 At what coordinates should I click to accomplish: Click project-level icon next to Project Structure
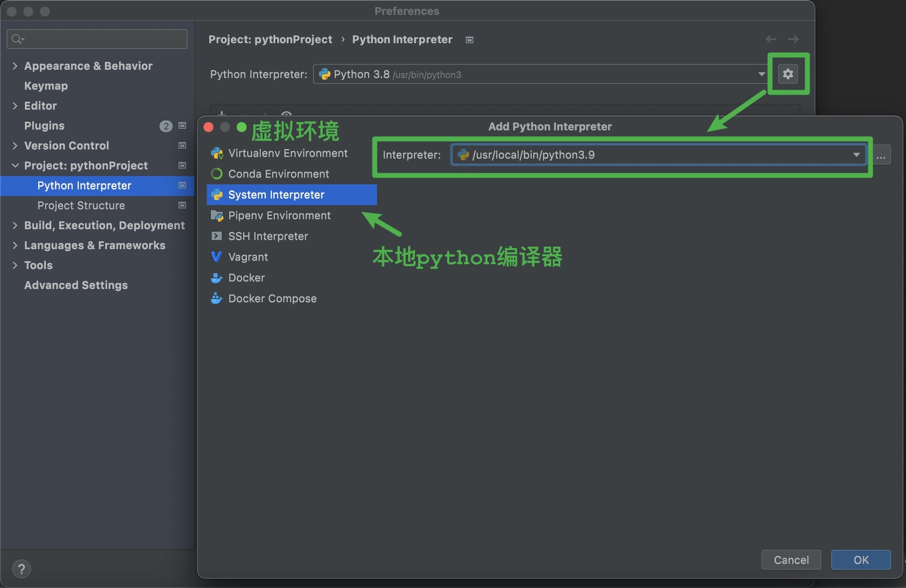click(182, 205)
